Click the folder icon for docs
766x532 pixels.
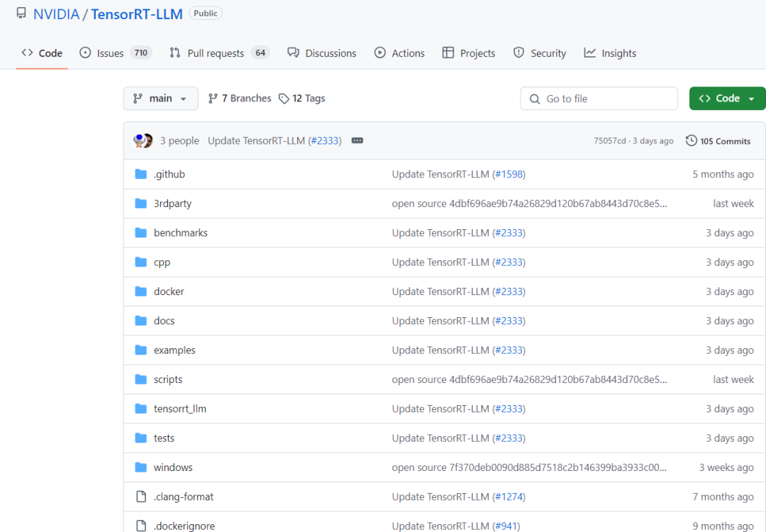tap(140, 321)
